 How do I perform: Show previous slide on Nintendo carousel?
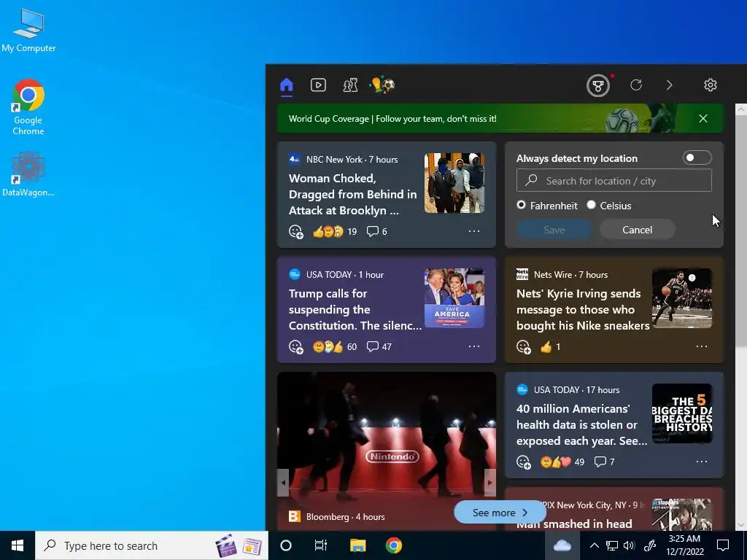pos(283,483)
